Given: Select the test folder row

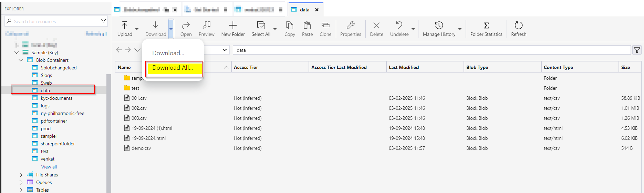Looking at the screenshot, I should (x=378, y=88).
